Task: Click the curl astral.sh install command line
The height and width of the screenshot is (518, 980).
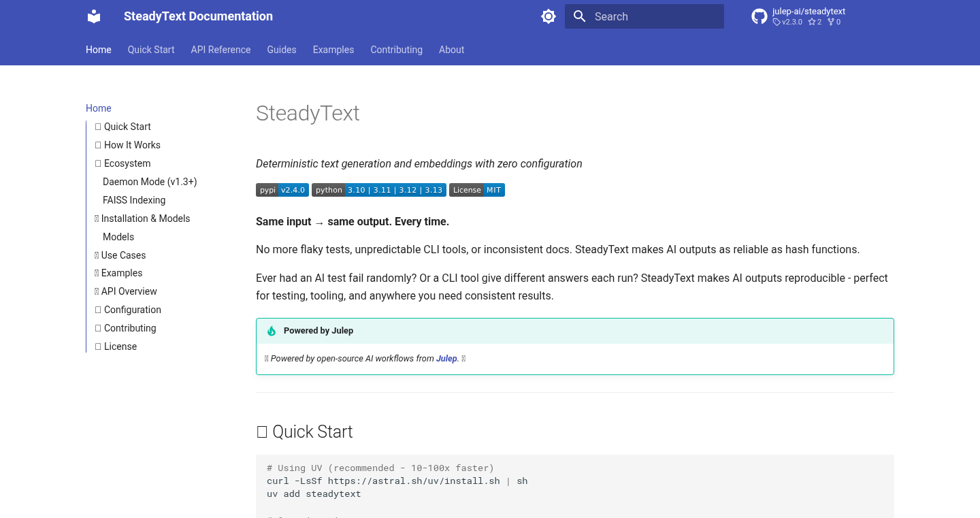Action: coord(397,481)
